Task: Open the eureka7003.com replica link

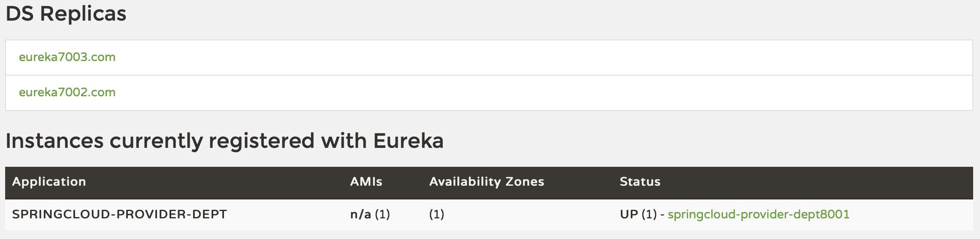Action: 67,57
